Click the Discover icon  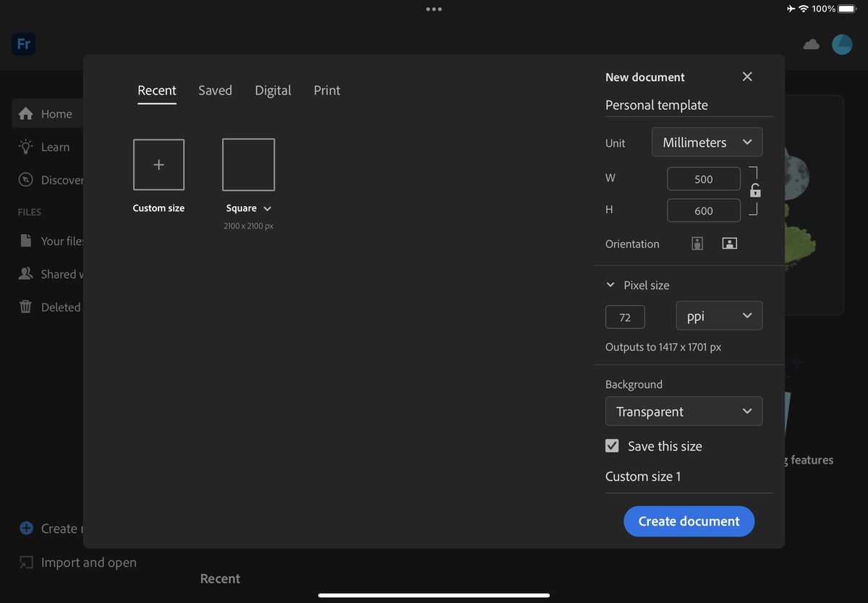tap(27, 179)
